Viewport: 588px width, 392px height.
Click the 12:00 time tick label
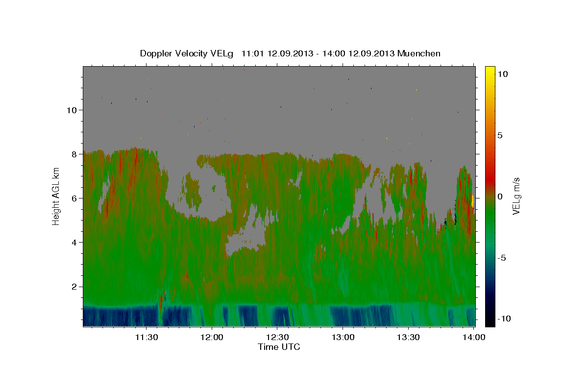(212, 337)
